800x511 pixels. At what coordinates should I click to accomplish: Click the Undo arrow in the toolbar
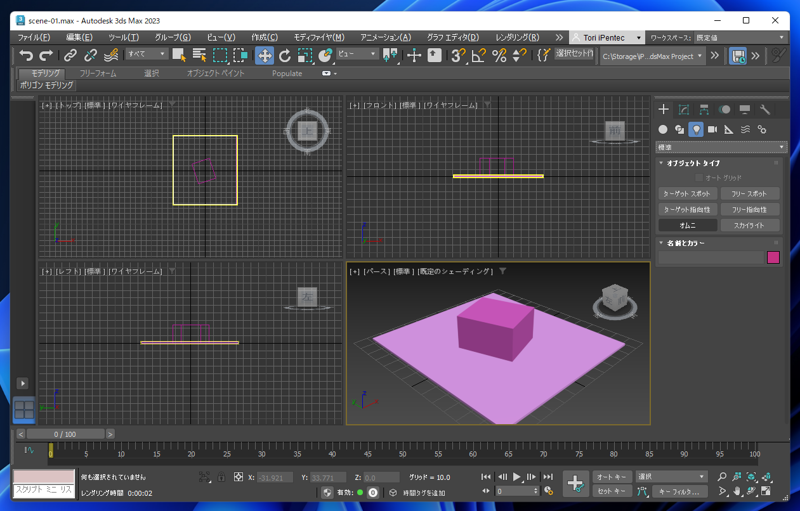pyautogui.click(x=26, y=56)
